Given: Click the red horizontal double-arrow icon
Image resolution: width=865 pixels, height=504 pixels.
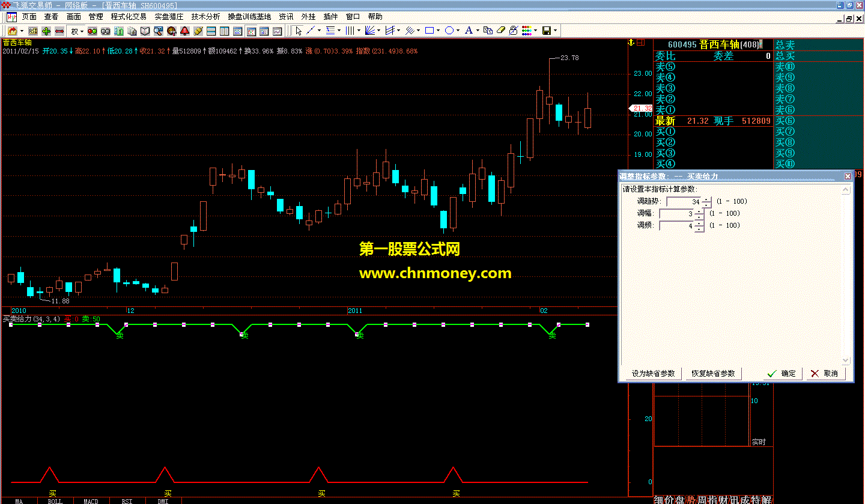Looking at the screenshot, I should pos(59,31).
